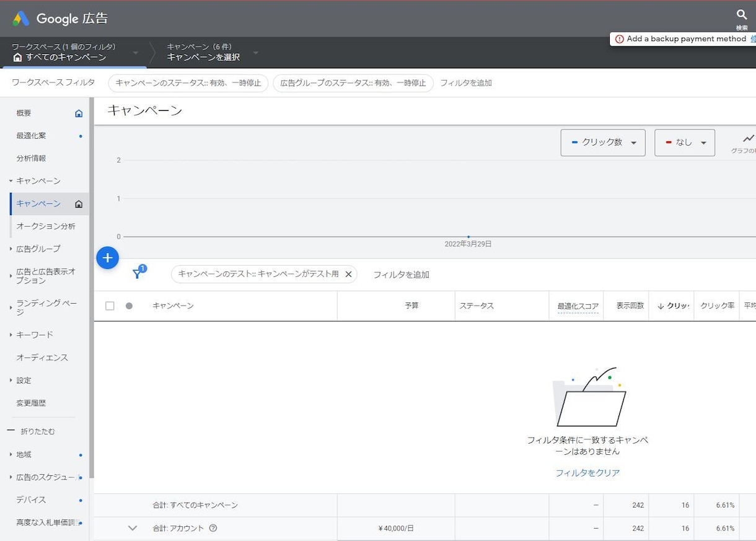Click 広告グループのステータス filter chip
756x541 pixels.
click(x=353, y=83)
